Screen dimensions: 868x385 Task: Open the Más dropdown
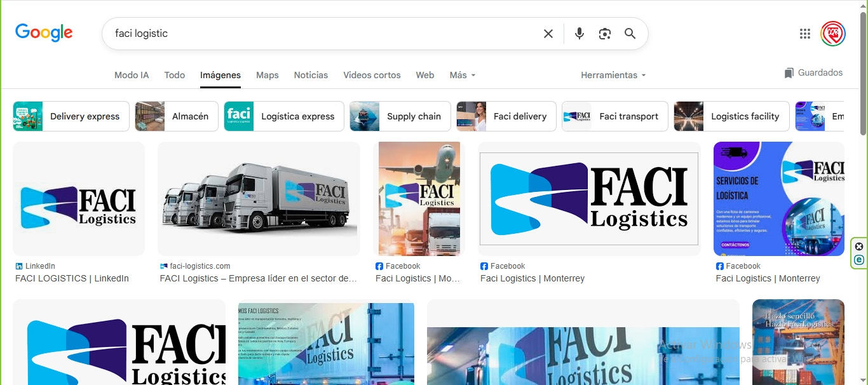[462, 75]
